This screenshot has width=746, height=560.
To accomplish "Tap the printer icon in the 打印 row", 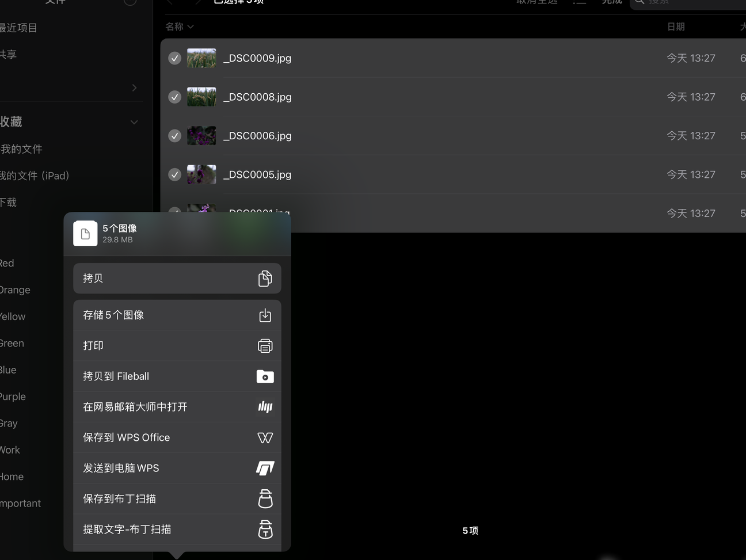I will (x=265, y=345).
